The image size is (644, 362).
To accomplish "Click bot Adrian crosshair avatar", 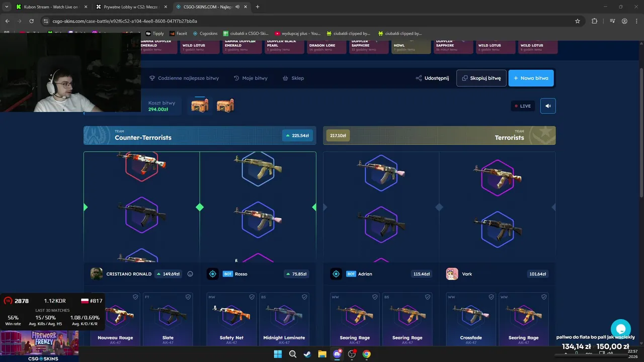I will click(x=336, y=274).
